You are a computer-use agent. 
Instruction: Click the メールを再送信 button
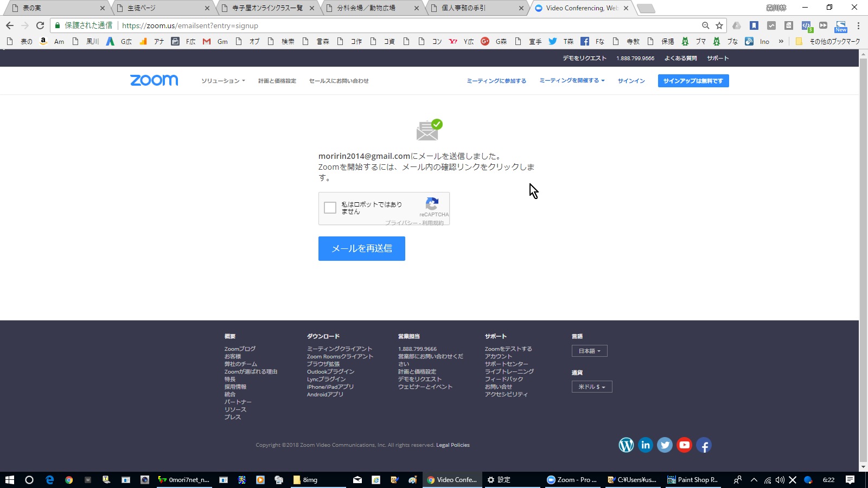[361, 248]
